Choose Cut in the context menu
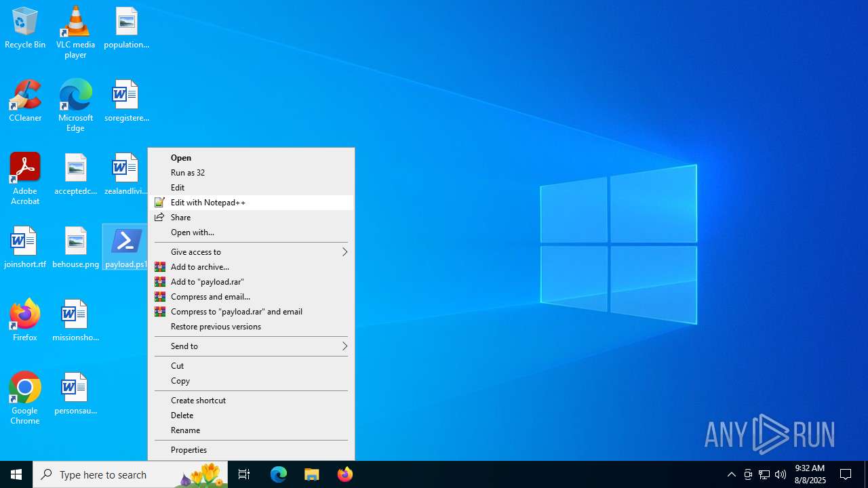Screen dimensions: 868x488 [251, 366]
